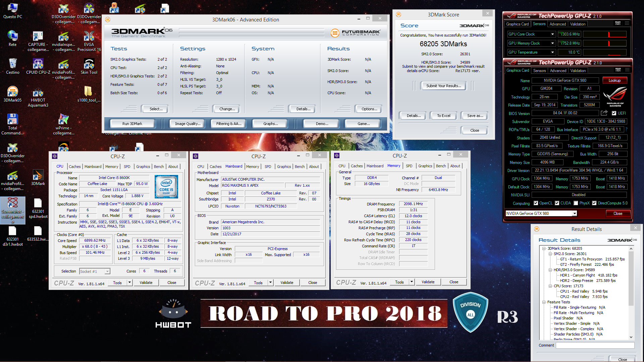Open the s1080_tool folder on the desktop
The height and width of the screenshot is (362, 644).
(89, 94)
